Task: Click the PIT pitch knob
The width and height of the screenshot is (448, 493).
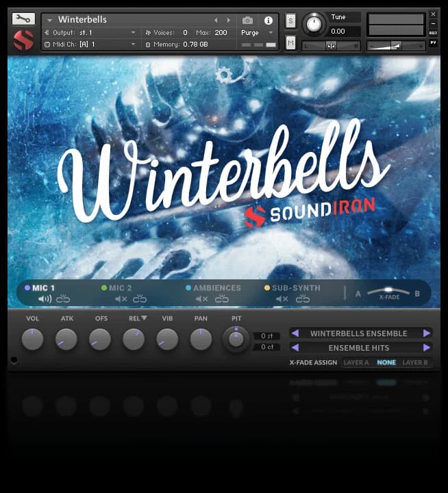Action: click(x=236, y=339)
